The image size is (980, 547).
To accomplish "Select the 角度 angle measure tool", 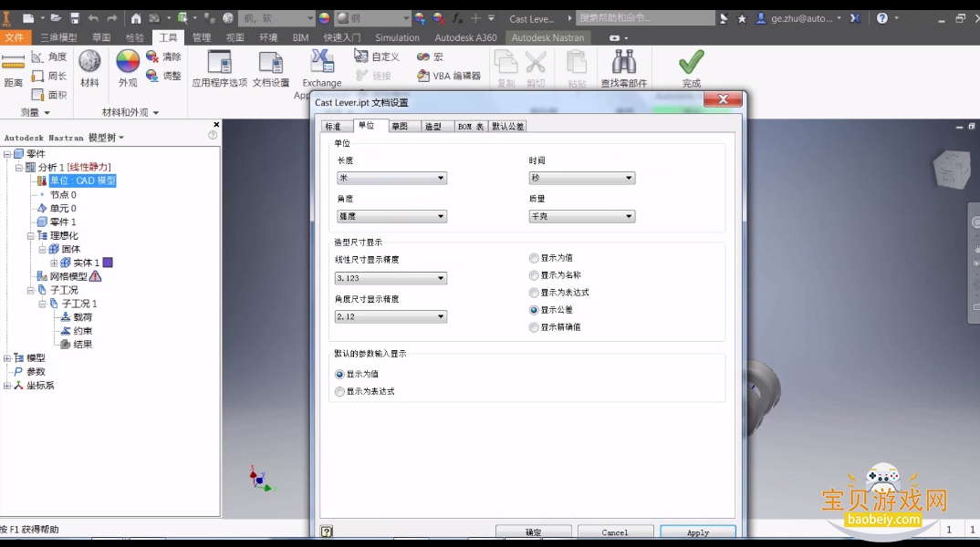I will 48,57.
